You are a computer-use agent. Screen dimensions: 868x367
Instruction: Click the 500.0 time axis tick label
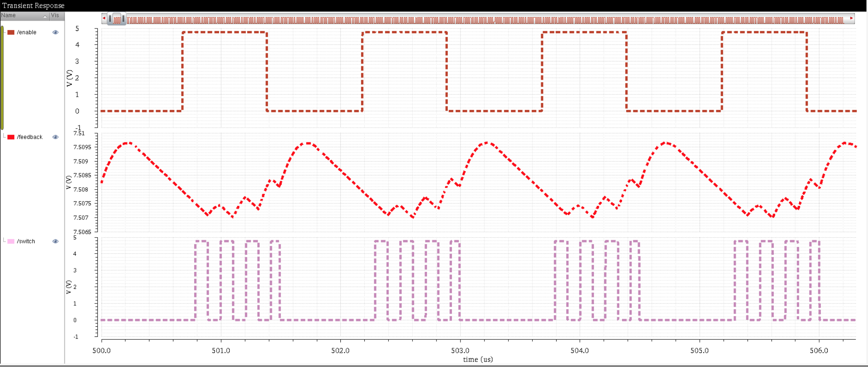(101, 351)
